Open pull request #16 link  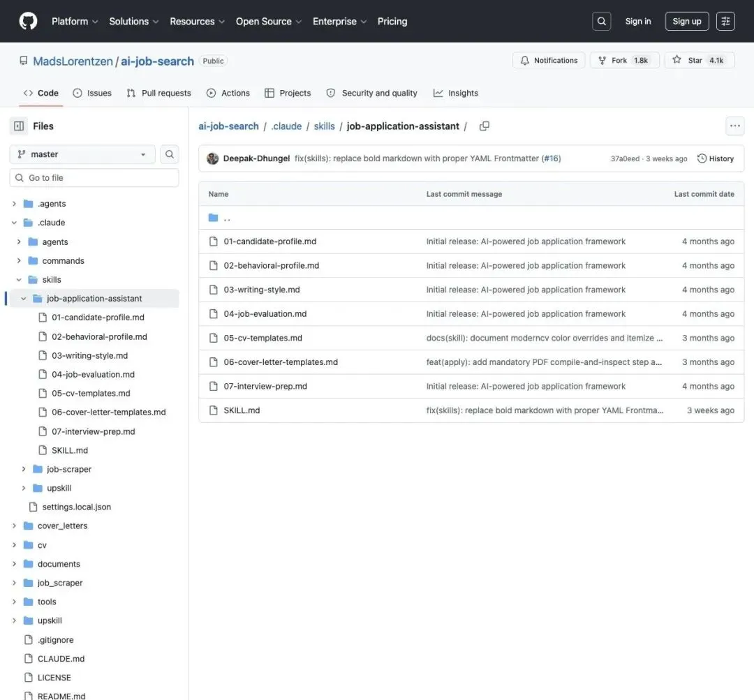(x=552, y=158)
